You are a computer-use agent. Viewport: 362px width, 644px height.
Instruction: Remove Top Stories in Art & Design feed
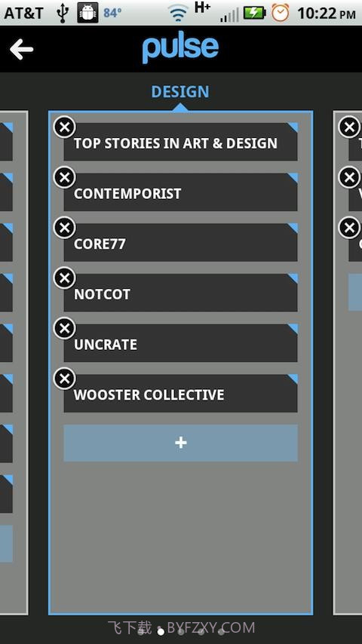65,127
